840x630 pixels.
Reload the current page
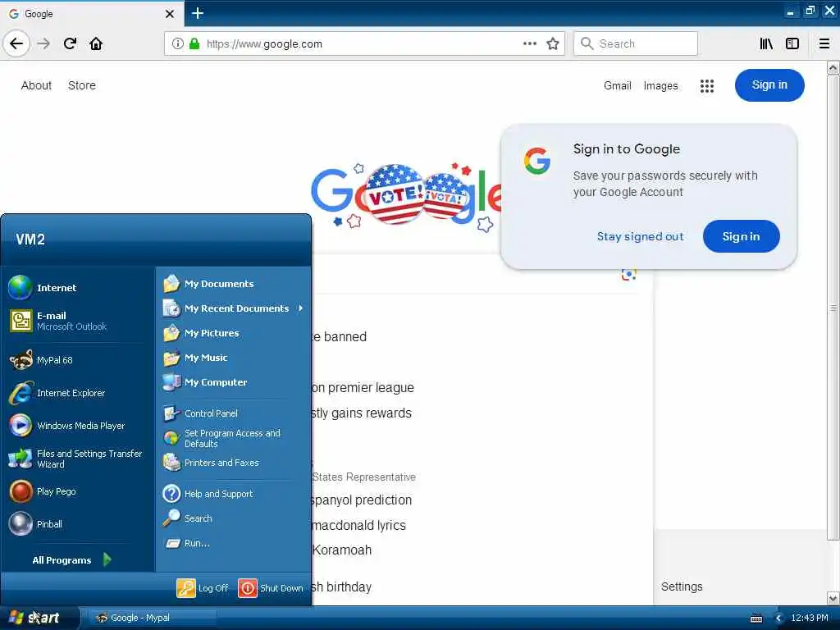pyautogui.click(x=70, y=43)
